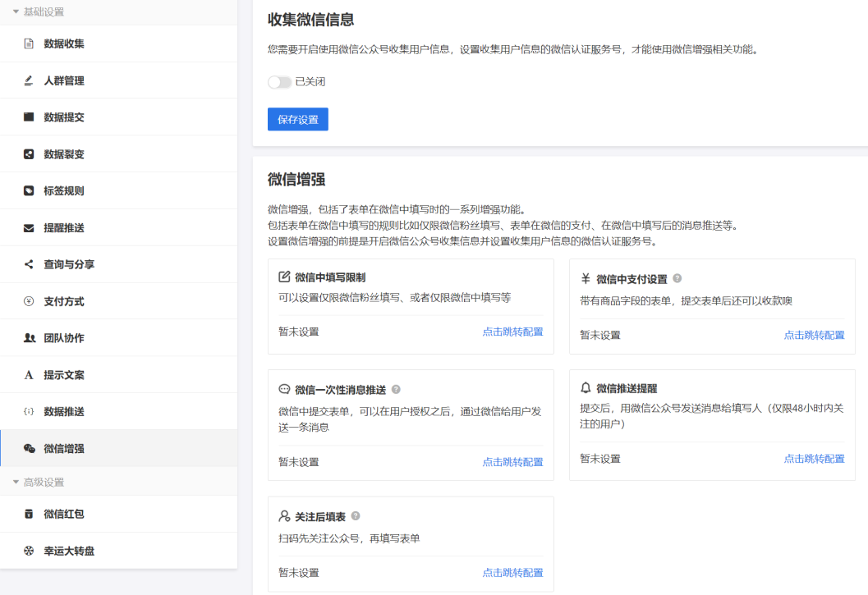Click the user icon beside 关注后填表
Screen dimensions: 868x595
284,516
